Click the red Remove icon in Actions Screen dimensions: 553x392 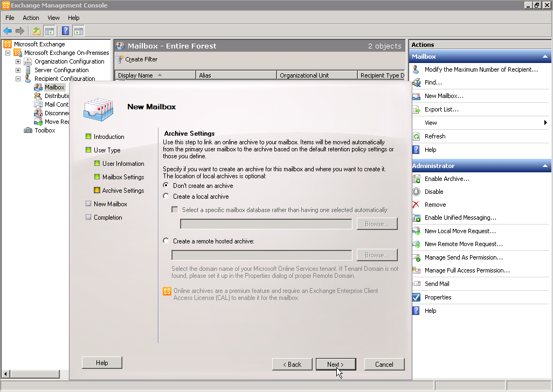click(x=416, y=205)
